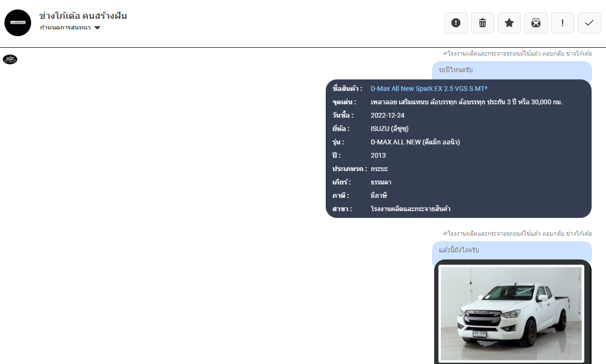
Task: Click the report spam exclamation circle icon
Action: 456,23
